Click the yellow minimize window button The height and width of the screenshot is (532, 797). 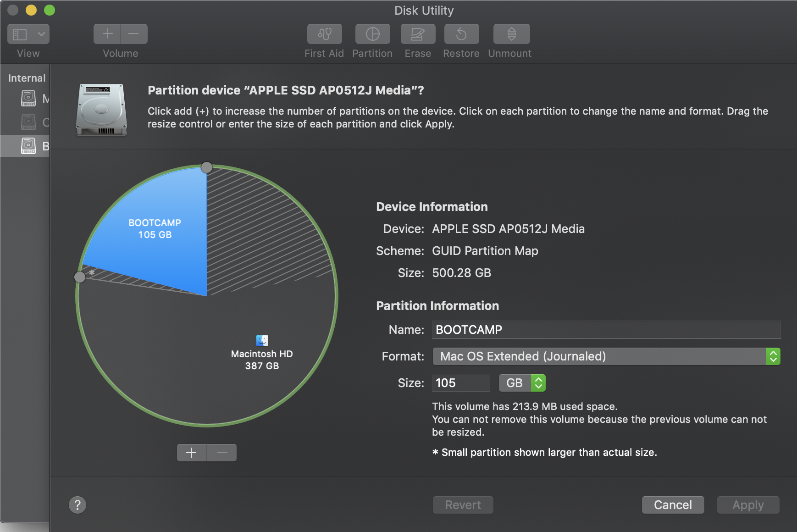(x=31, y=10)
